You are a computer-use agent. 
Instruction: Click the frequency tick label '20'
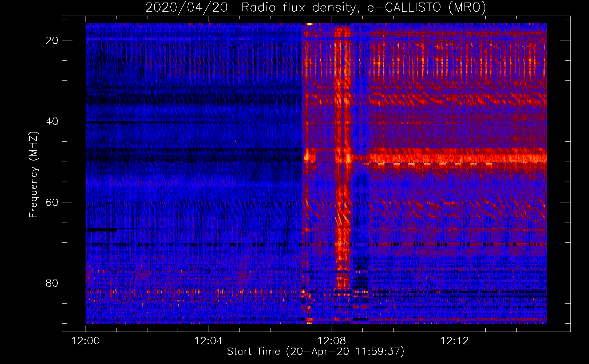click(x=52, y=40)
